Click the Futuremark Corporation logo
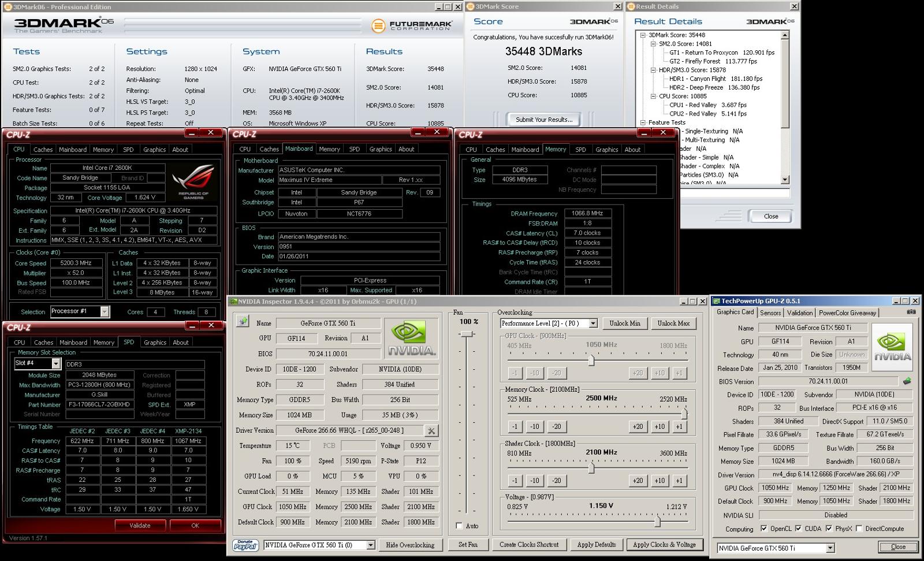The image size is (924, 561). [411, 25]
